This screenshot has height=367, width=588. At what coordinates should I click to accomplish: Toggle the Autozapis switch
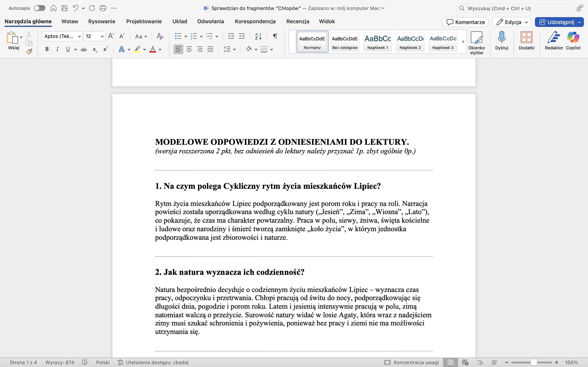(39, 8)
